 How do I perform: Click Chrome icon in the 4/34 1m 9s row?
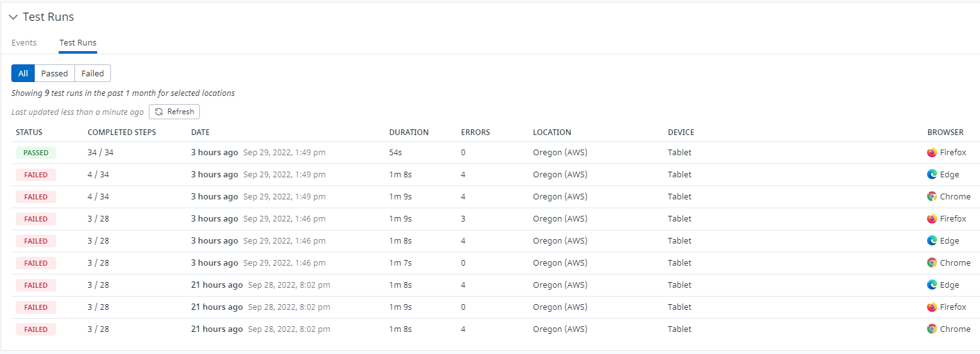pos(932,197)
